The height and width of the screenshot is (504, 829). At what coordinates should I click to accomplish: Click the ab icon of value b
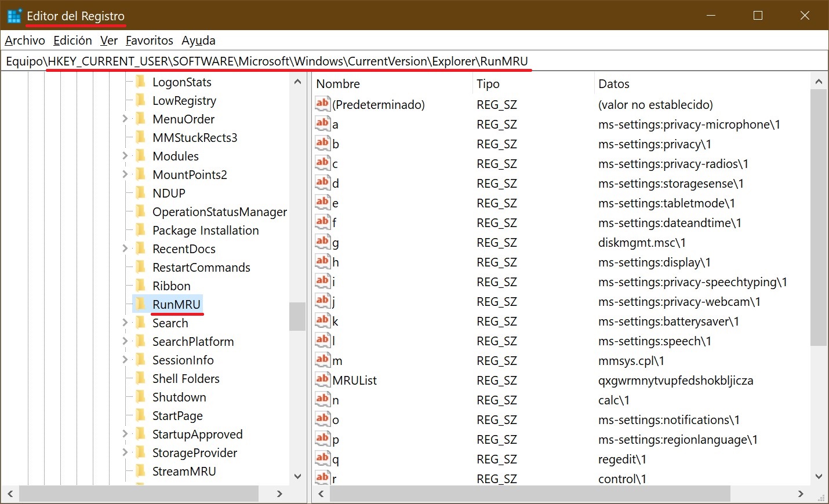tap(323, 143)
